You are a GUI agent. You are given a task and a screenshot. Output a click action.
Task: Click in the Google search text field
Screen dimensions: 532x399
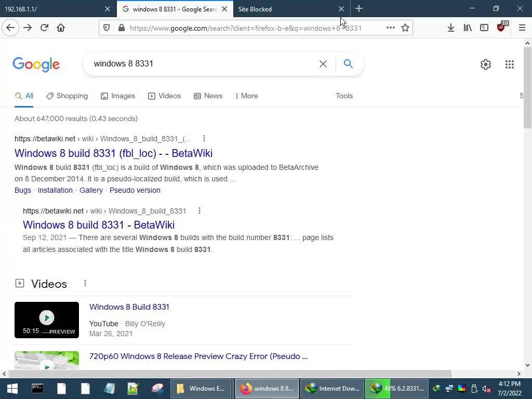pyautogui.click(x=204, y=64)
